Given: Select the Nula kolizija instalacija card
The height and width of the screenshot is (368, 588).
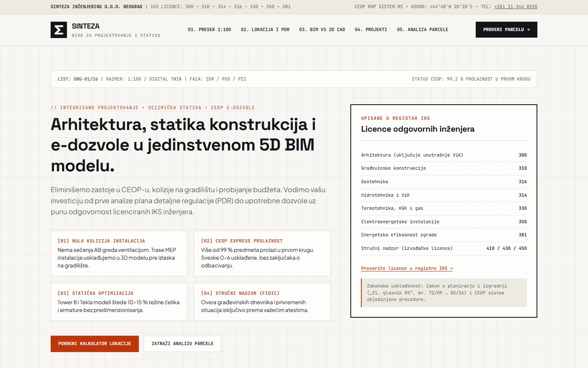Looking at the screenshot, I should pos(119,254).
